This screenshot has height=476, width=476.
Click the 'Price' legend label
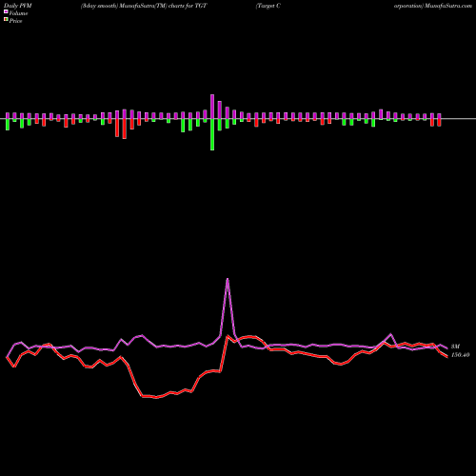tap(15, 21)
